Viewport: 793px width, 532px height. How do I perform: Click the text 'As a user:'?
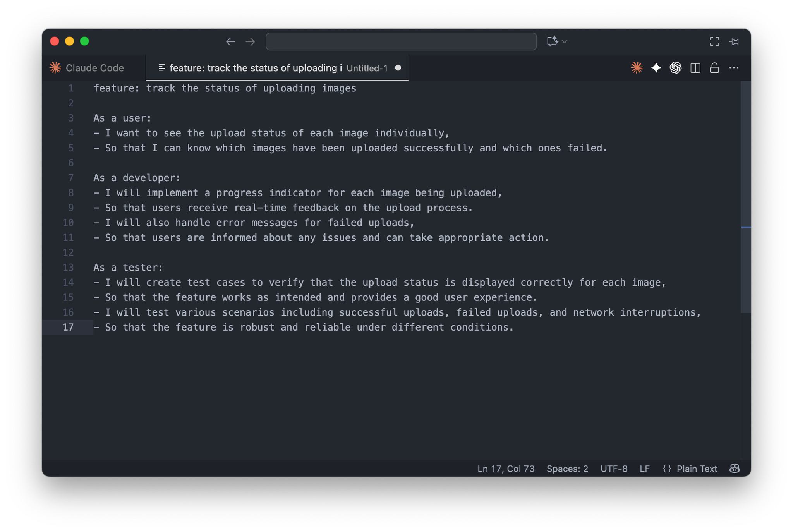(x=122, y=118)
